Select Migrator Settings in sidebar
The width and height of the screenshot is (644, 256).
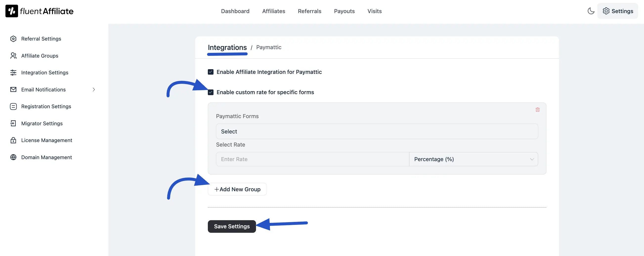click(x=42, y=124)
